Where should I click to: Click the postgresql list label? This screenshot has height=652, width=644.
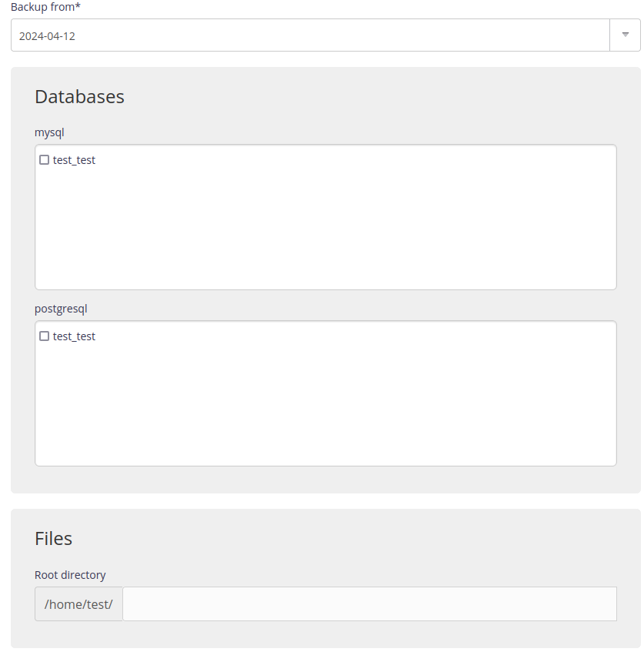tap(61, 309)
